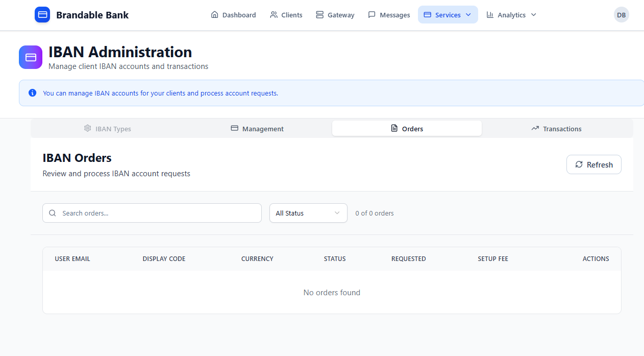
Task: Switch to the Orders tab
Action: pos(407,129)
